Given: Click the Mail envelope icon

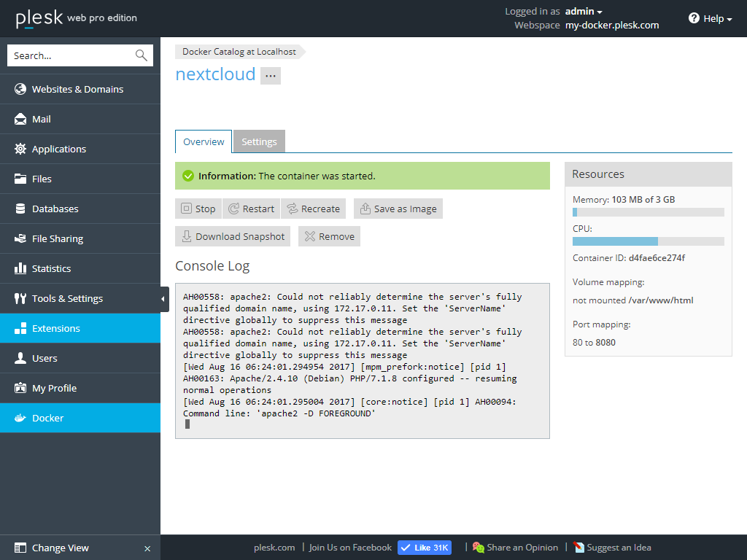Looking at the screenshot, I should tap(20, 119).
